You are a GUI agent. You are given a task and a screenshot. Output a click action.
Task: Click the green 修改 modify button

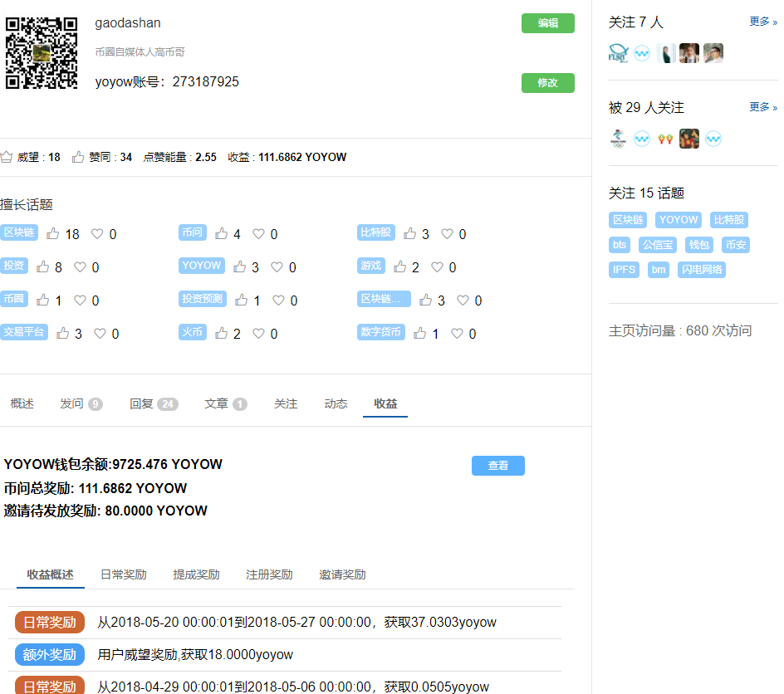point(547,83)
